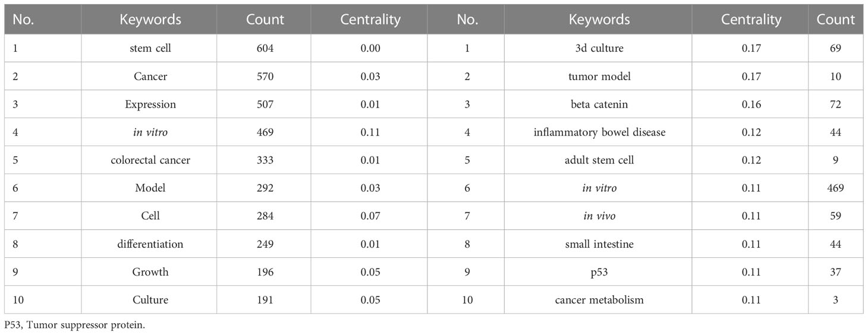Click the right Centrality column header
The image size is (868, 335).
point(751,20)
